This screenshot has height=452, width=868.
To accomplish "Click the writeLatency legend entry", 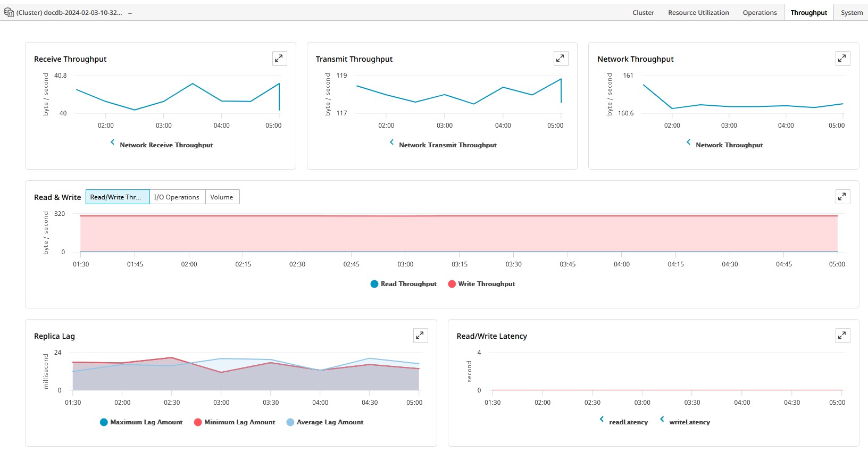I will (x=689, y=422).
